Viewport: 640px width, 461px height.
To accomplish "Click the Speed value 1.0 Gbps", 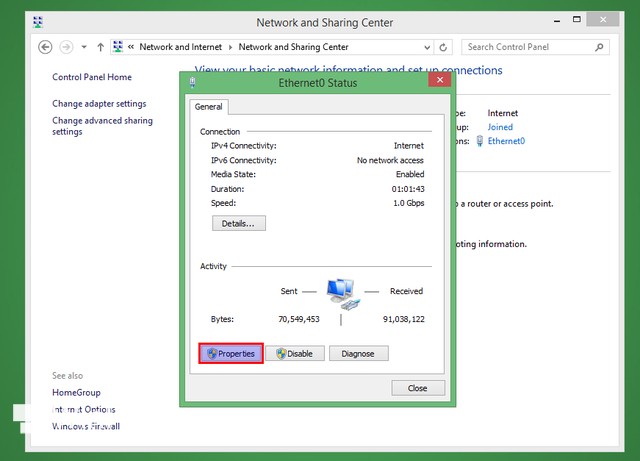I will coord(409,203).
